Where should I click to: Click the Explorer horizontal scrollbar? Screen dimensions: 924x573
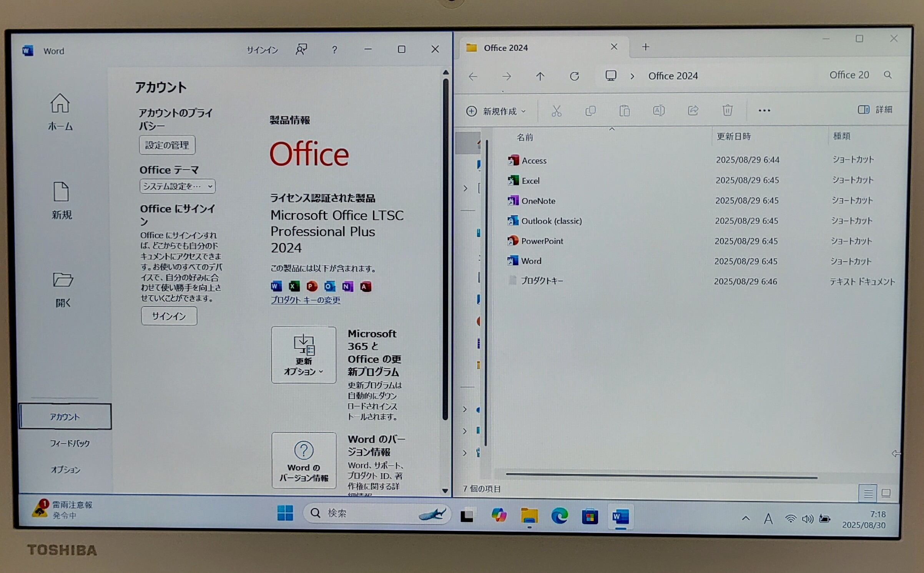[661, 475]
